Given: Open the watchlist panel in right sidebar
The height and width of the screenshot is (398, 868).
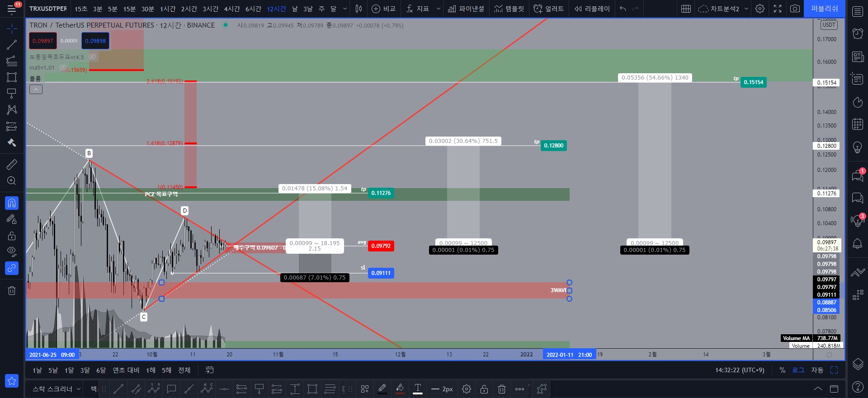Looking at the screenshot, I should (x=858, y=12).
